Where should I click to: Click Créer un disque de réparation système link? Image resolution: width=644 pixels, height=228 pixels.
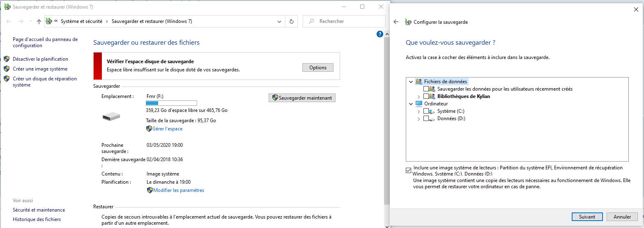coord(45,82)
